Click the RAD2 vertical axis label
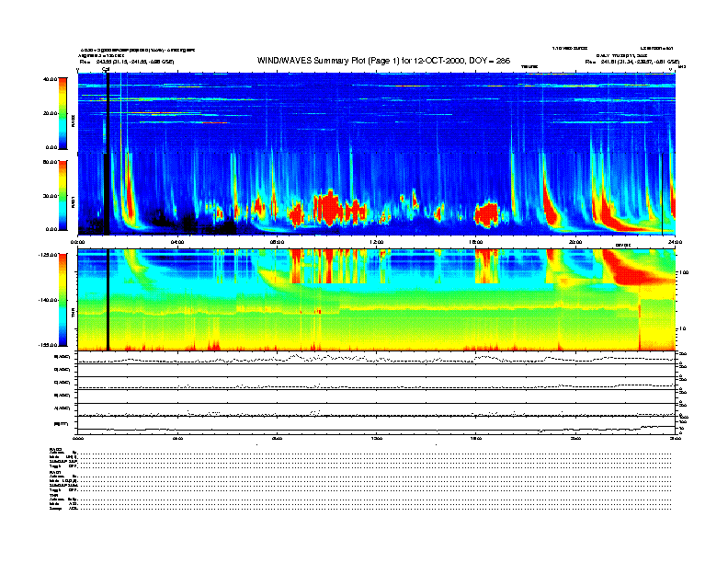The image size is (728, 563). pos(74,122)
